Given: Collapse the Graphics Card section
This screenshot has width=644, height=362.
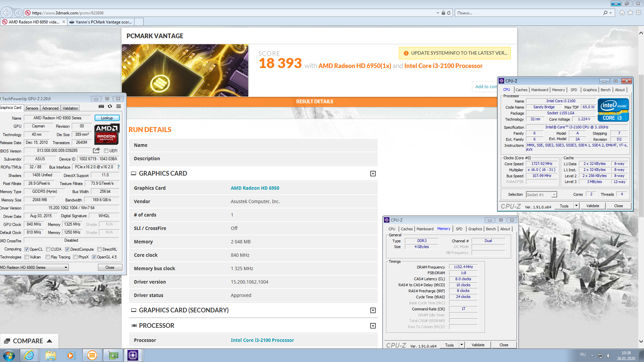Looking at the screenshot, I should (373, 174).
